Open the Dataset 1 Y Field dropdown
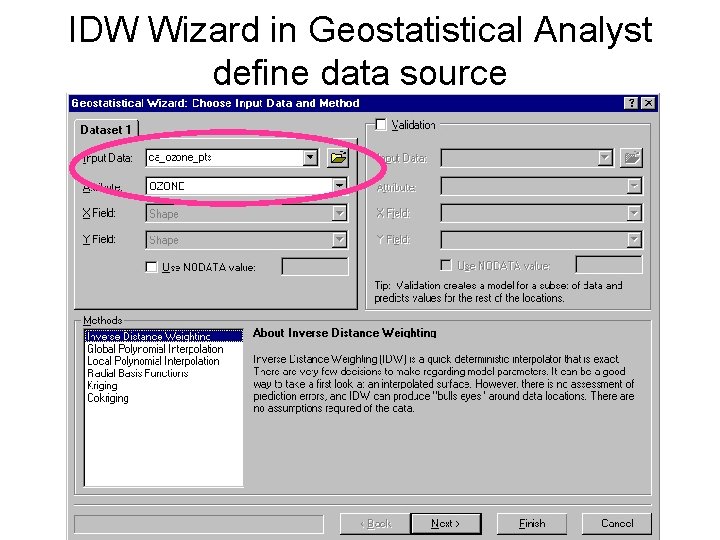 coord(339,240)
